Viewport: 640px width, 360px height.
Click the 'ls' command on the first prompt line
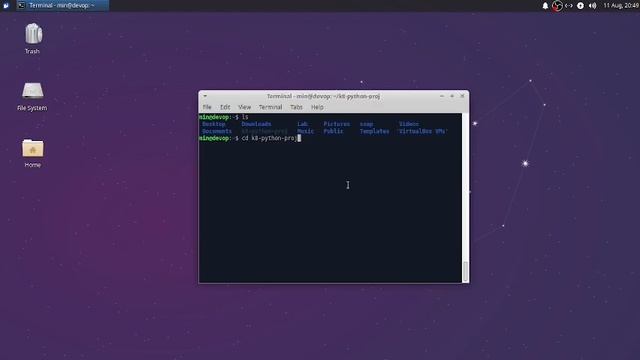tap(245, 117)
